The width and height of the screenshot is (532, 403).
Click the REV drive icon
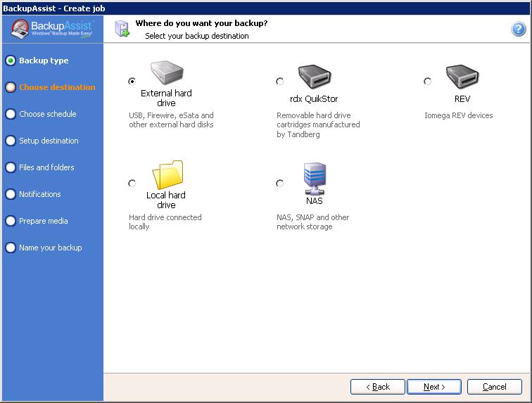pyautogui.click(x=462, y=77)
